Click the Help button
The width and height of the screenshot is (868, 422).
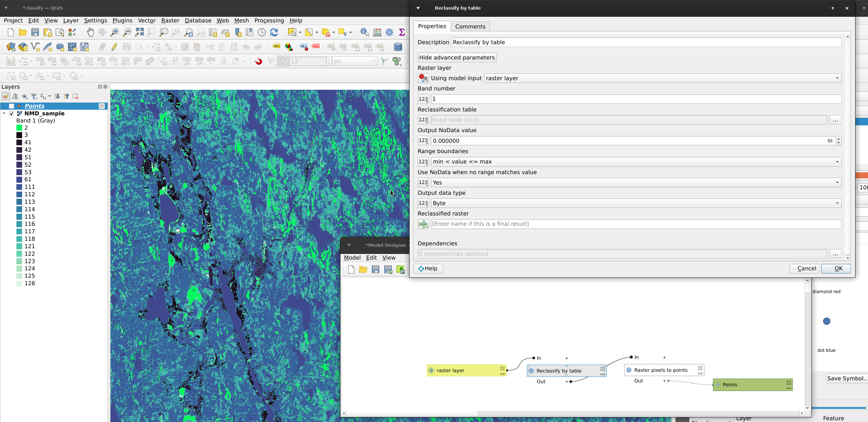[x=428, y=269]
